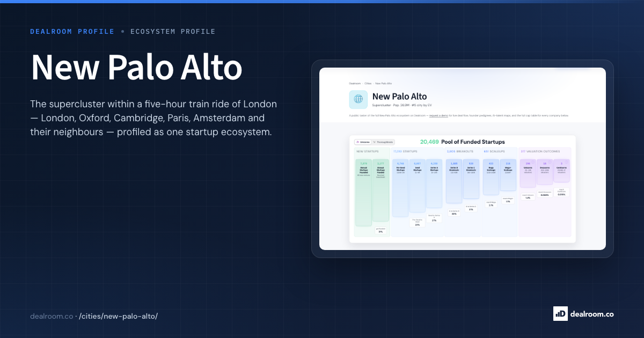This screenshot has height=338, width=644.
Task: Click the '651 SCALEUPS' section label
Action: [495, 151]
